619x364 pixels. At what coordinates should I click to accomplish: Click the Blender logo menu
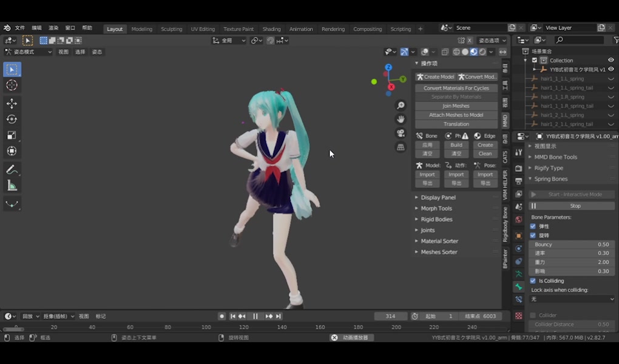[x=7, y=28]
